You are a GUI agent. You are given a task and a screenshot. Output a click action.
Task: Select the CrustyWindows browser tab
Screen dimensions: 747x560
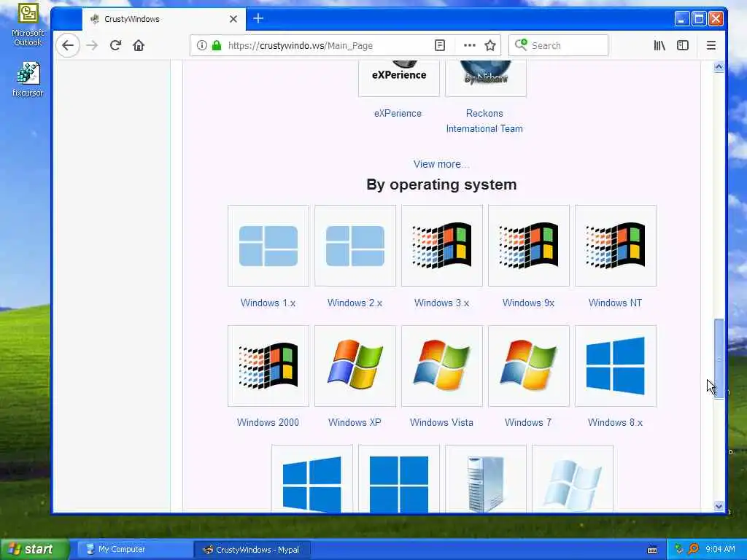[164, 19]
